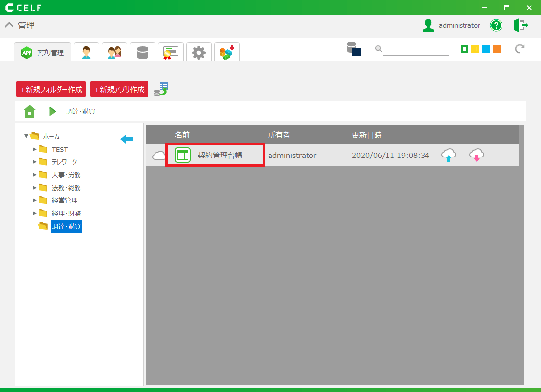Click the cloud upload icon for 契約管理台帳
541x392 pixels.
click(448, 155)
